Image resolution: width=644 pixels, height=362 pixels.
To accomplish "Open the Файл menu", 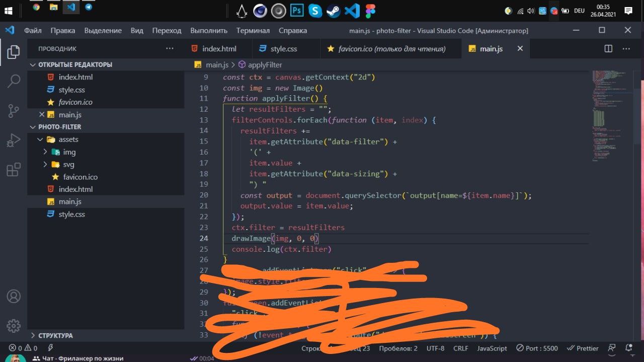I will tap(33, 30).
